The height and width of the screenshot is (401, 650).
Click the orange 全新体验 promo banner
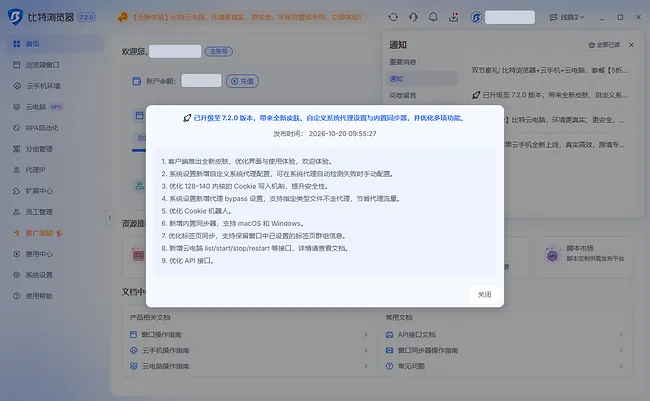[240, 17]
